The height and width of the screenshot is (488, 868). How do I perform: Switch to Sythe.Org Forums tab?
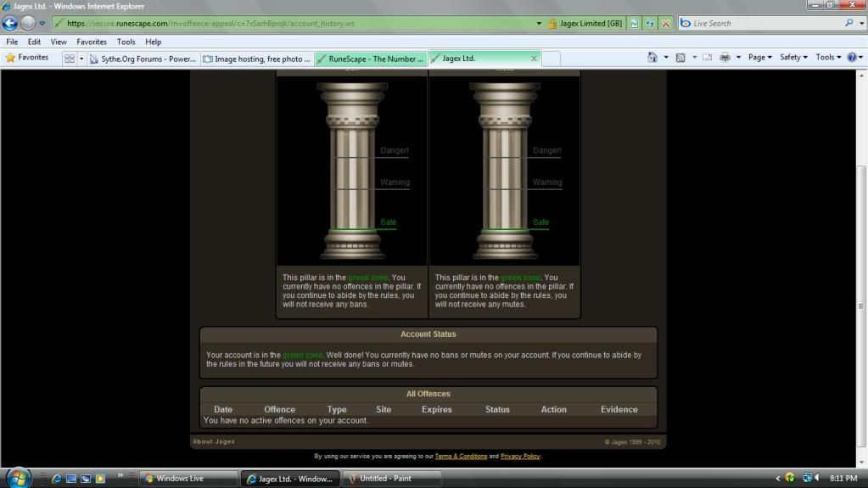(x=143, y=59)
